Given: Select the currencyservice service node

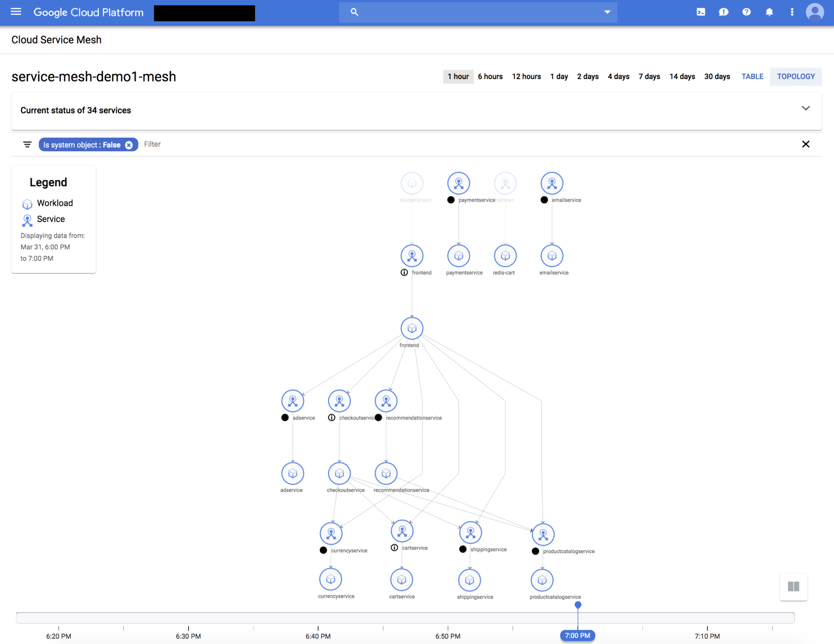Looking at the screenshot, I should pos(331,534).
